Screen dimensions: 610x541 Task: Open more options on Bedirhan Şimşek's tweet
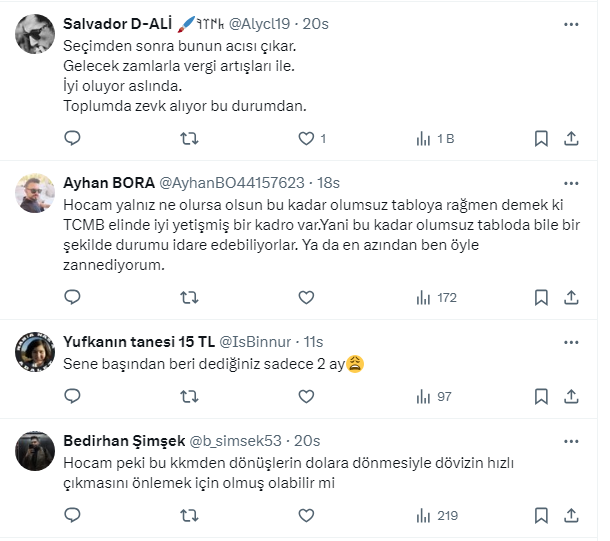571,441
